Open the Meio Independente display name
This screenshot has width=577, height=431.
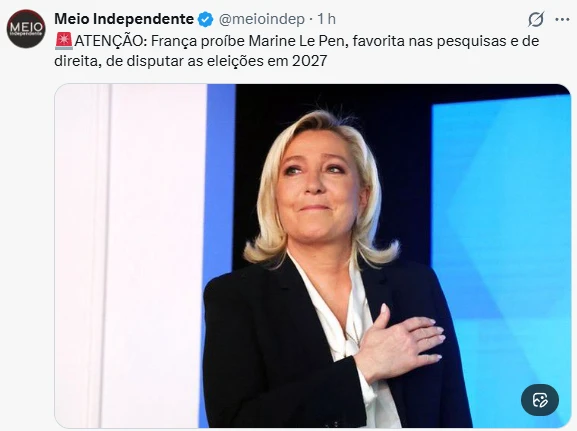pos(124,19)
